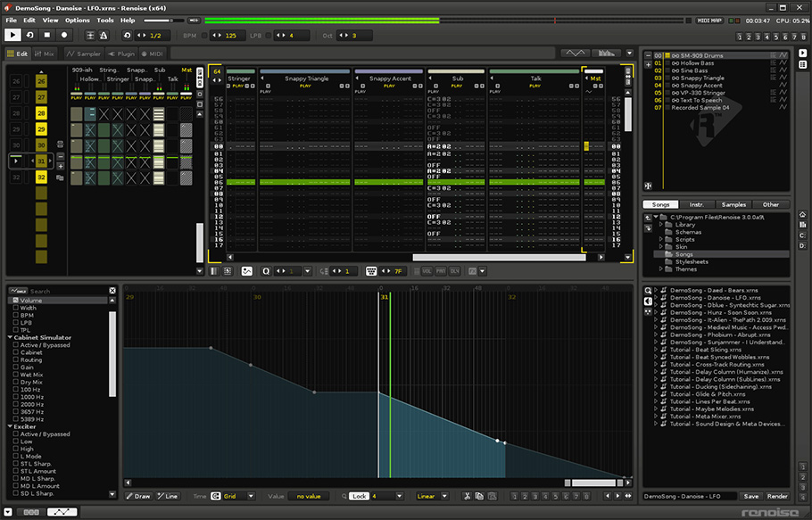Open the Grid time mode dropdown
The width and height of the screenshot is (812, 520).
click(235, 496)
